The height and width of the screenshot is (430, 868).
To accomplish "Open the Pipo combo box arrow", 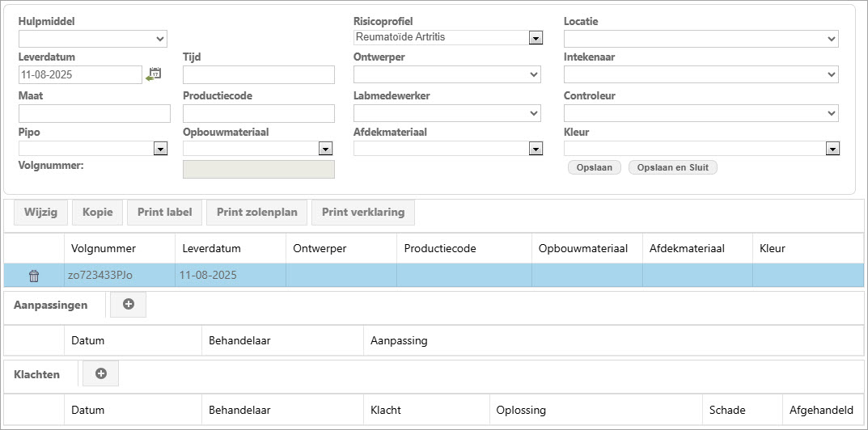I will 160,149.
